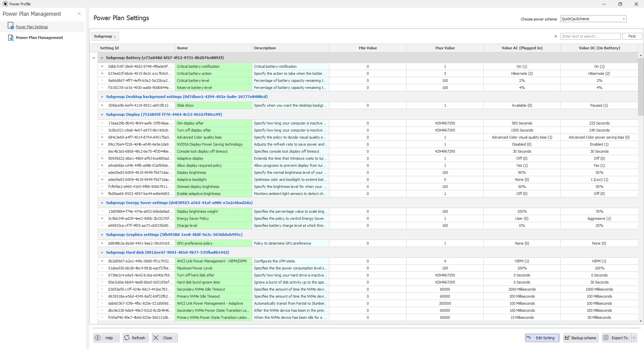The width and height of the screenshot is (644, 349).
Task: Sort by Value DC (On Battery) column header
Action: coord(599,48)
